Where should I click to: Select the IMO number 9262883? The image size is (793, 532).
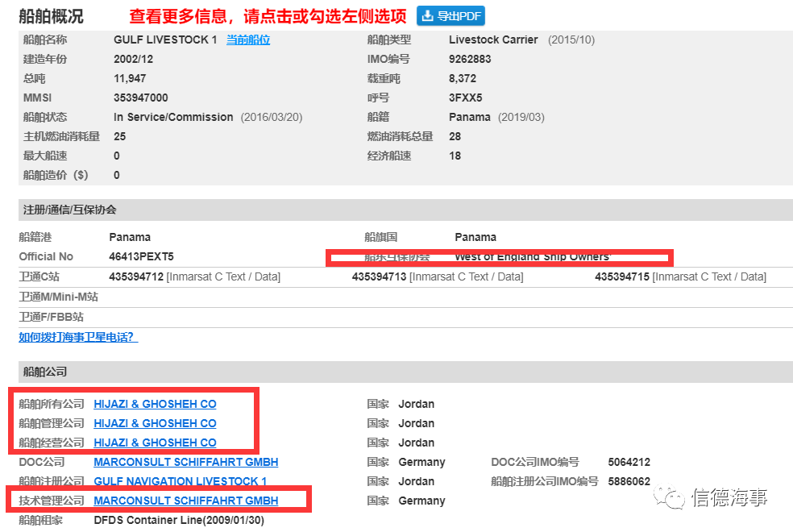tap(470, 59)
